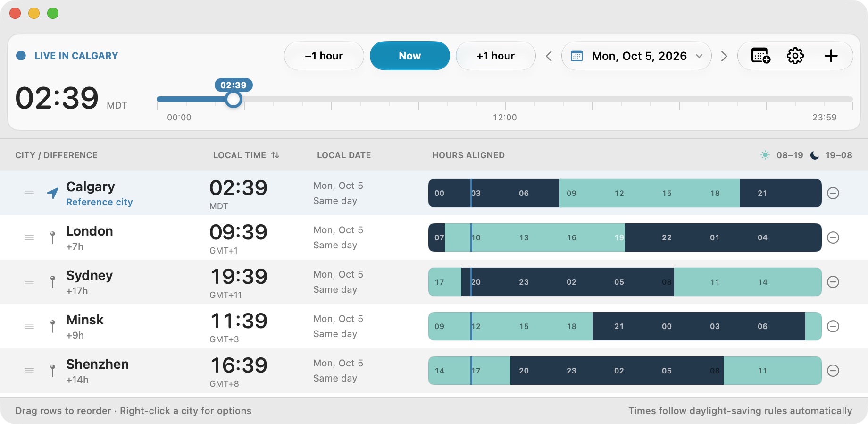Click Minsk's local date Mon, Oct 5
Screen dimensions: 868x424
click(338, 319)
